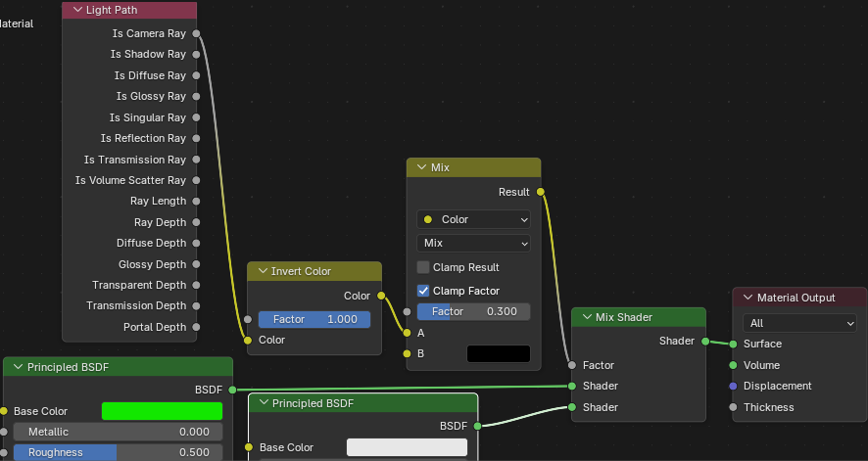Click the Invert Color input Color socket
Viewport: 868px width, 461px height.
(x=248, y=340)
